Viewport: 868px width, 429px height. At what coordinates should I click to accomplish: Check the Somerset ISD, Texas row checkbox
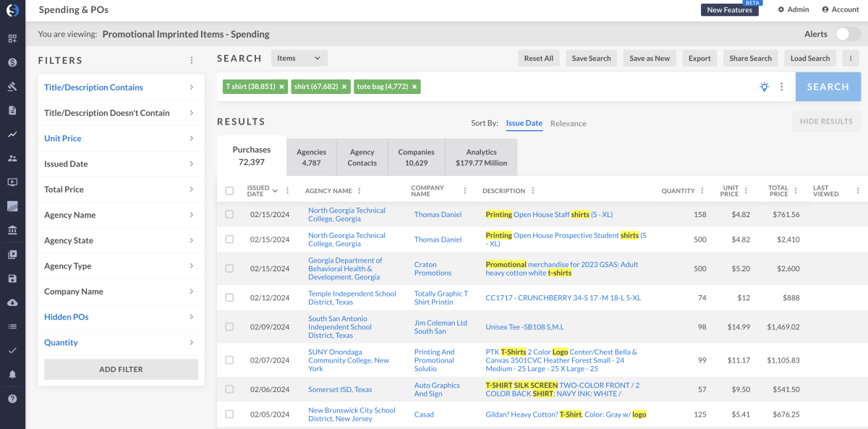tap(229, 389)
